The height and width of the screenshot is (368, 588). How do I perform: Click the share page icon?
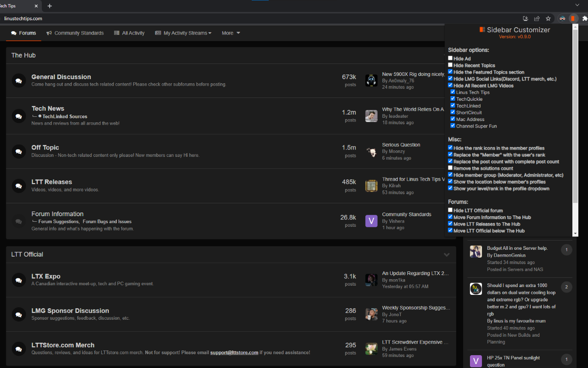point(537,18)
